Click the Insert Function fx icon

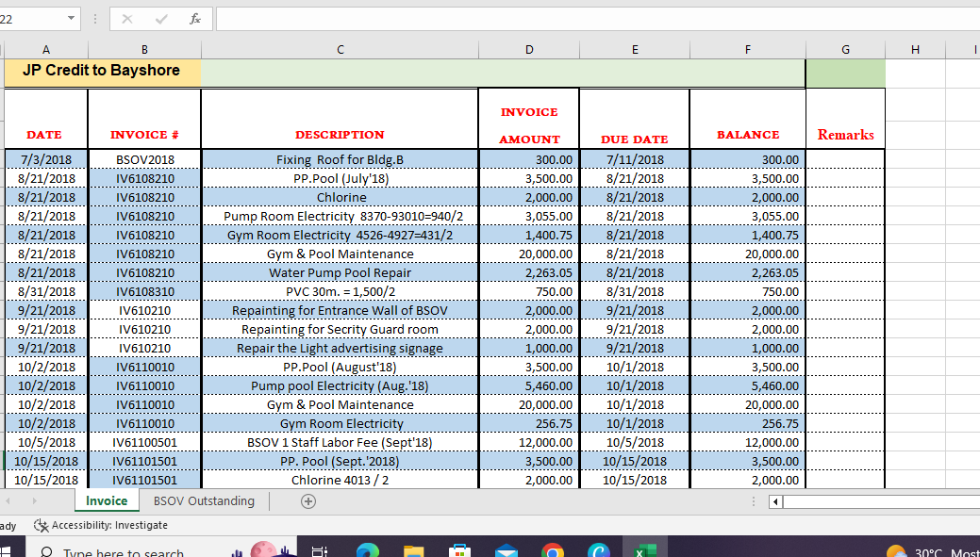point(195,20)
